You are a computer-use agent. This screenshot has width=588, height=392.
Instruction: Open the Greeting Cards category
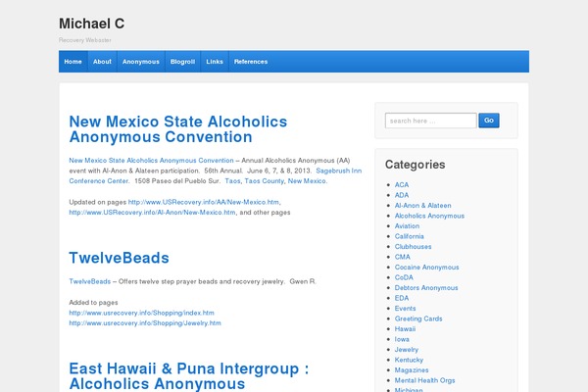click(x=418, y=318)
